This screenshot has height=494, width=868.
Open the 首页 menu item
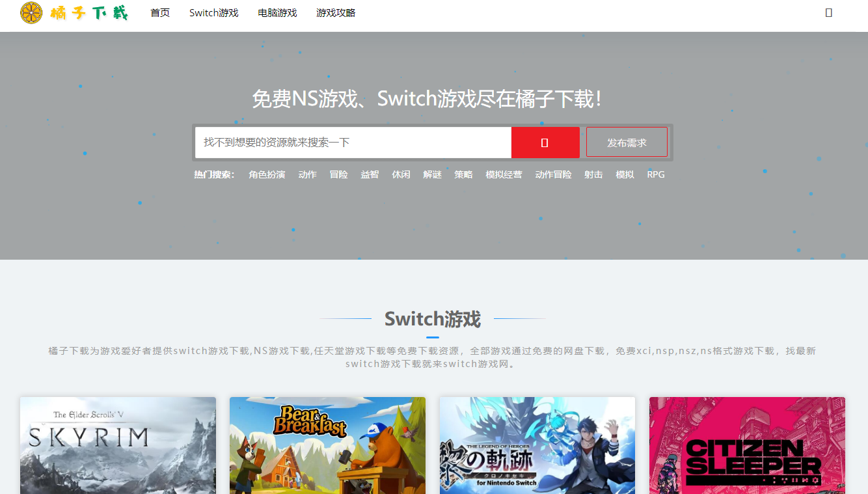tap(160, 12)
